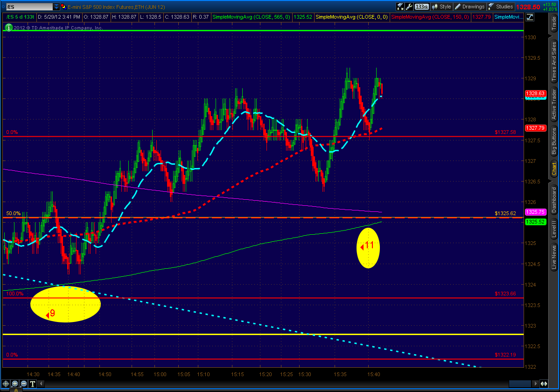
Task: Open the Times And Sales side tab
Action: tap(554, 60)
